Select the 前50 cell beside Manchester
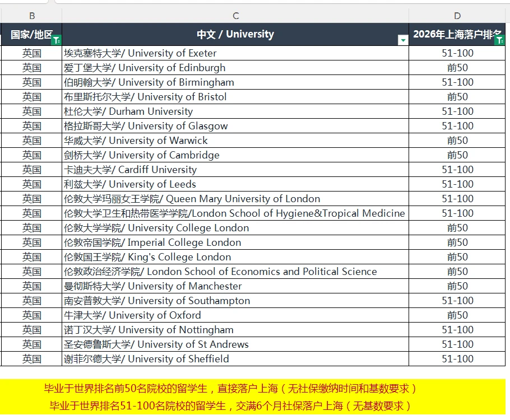This screenshot has width=510, height=420. tap(458, 286)
